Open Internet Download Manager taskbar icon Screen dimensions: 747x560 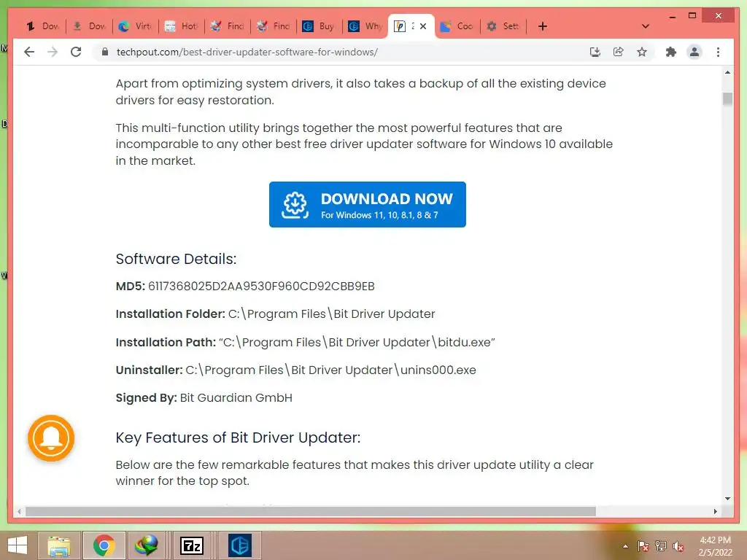[x=146, y=545]
